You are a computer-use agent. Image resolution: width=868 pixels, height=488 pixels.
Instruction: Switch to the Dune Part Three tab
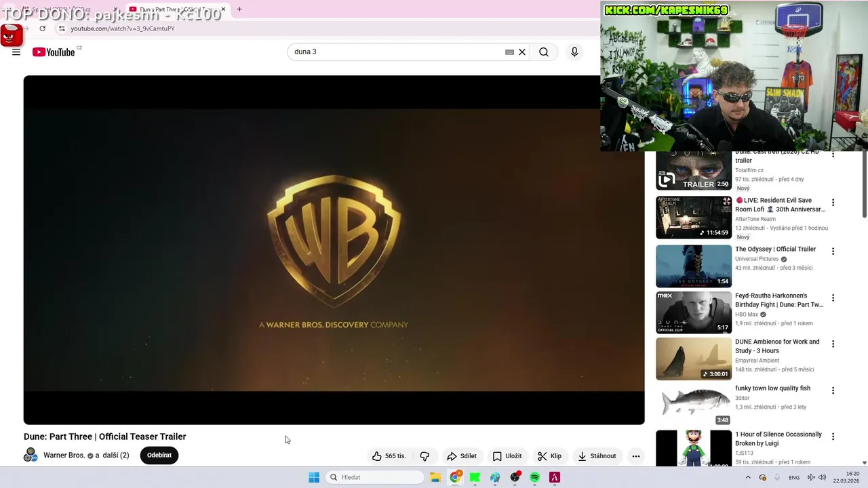[176, 9]
